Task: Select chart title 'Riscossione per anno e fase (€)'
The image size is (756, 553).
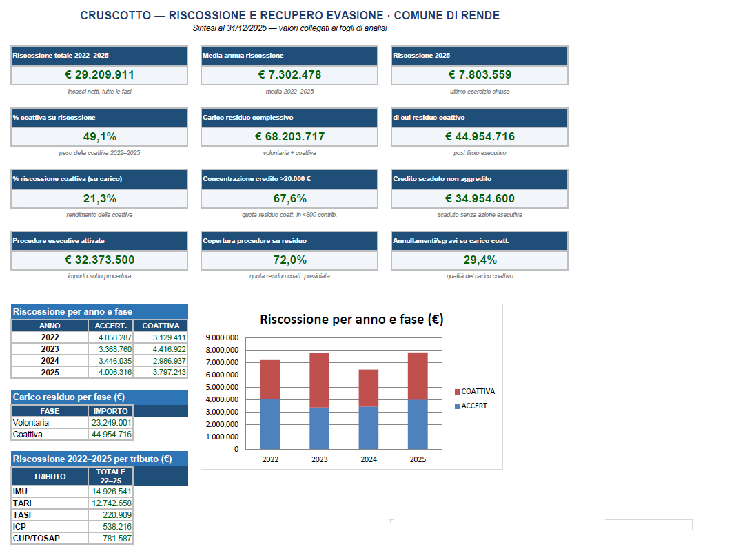Action: coord(351,320)
